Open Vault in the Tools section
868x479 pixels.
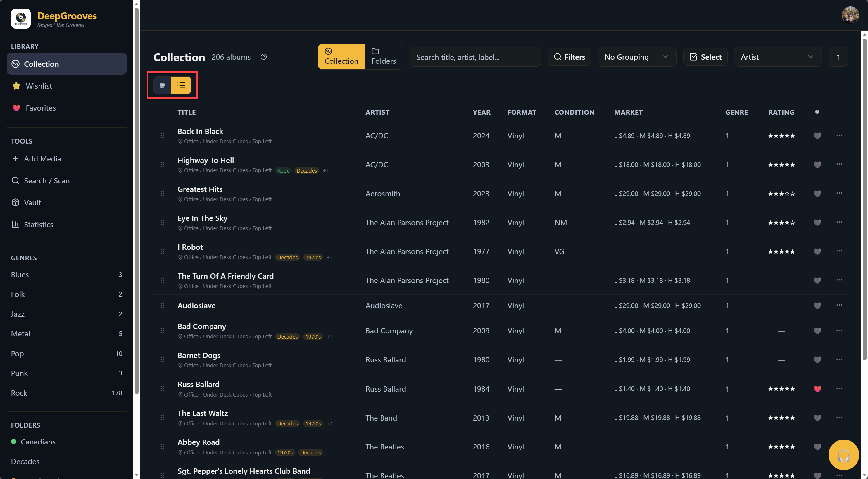(x=67, y=203)
